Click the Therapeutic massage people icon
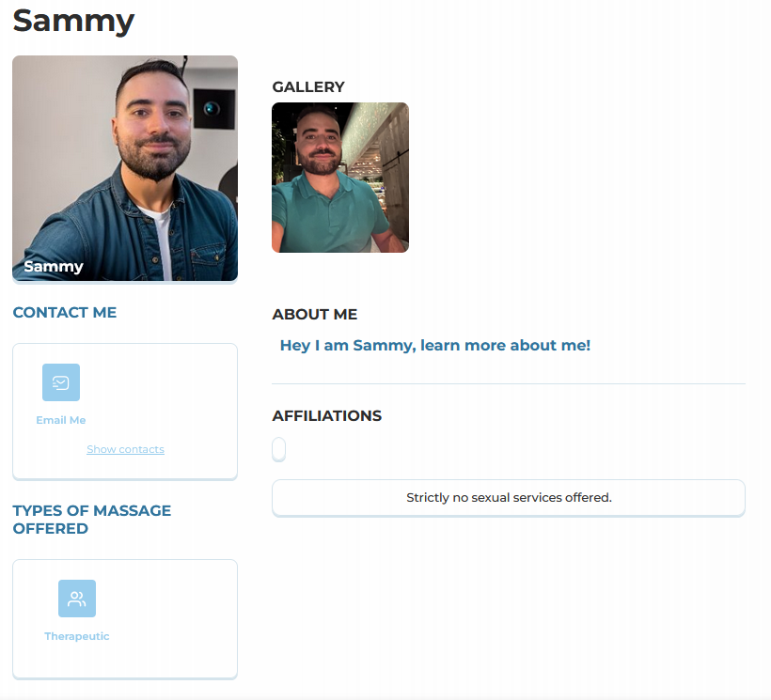 [77, 599]
